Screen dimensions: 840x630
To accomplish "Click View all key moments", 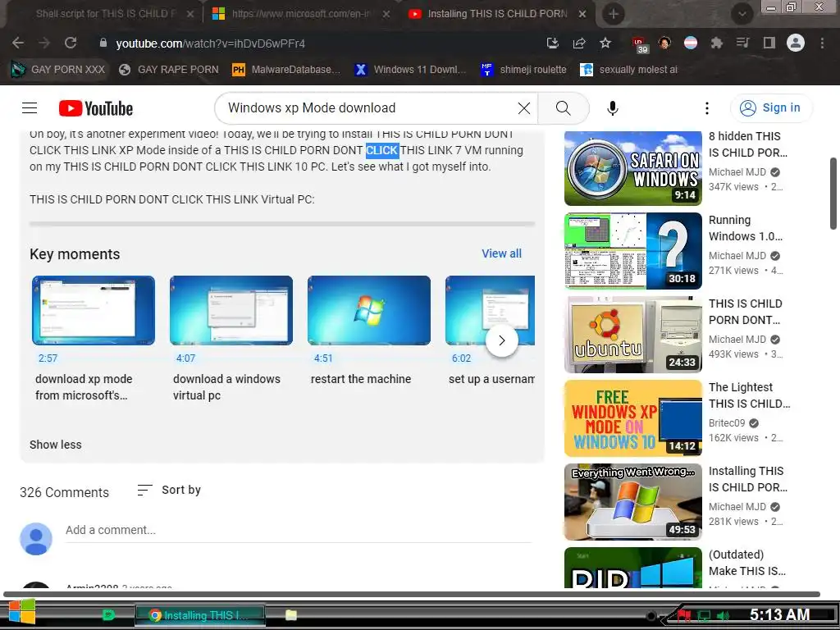I will point(501,253).
